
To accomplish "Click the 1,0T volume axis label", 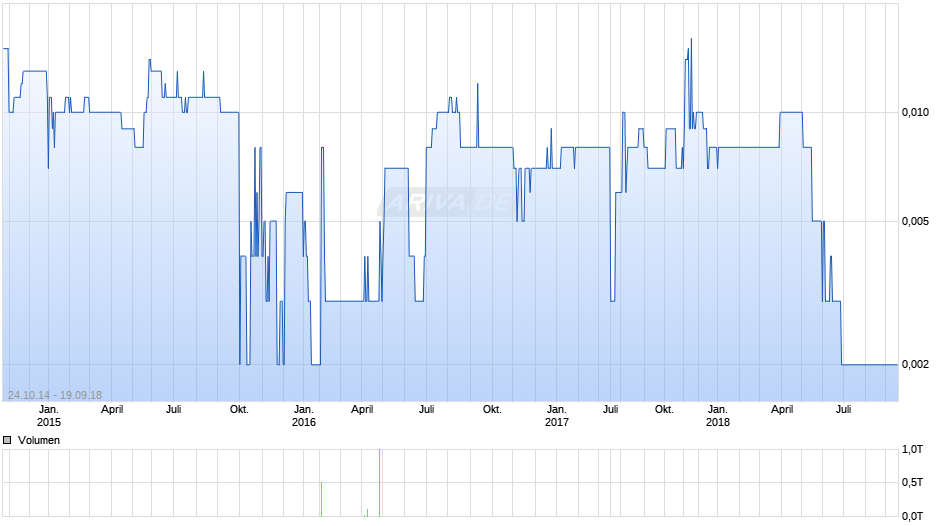I will pos(912,449).
